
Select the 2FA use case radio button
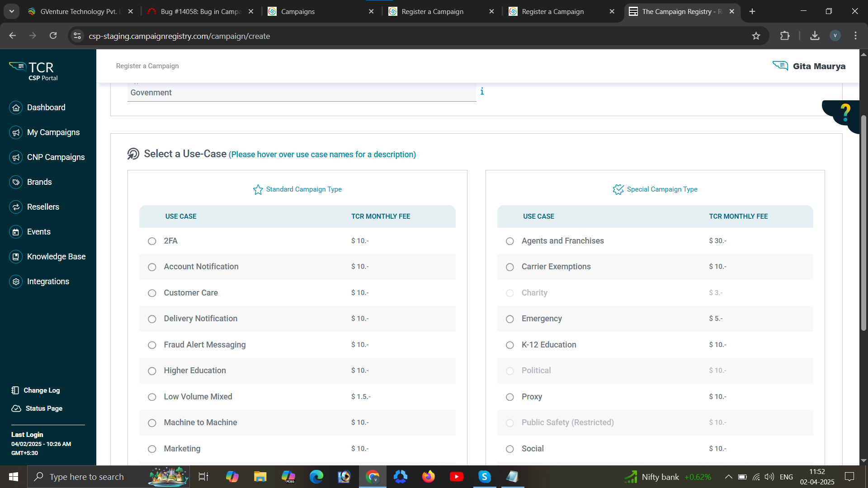pos(152,241)
